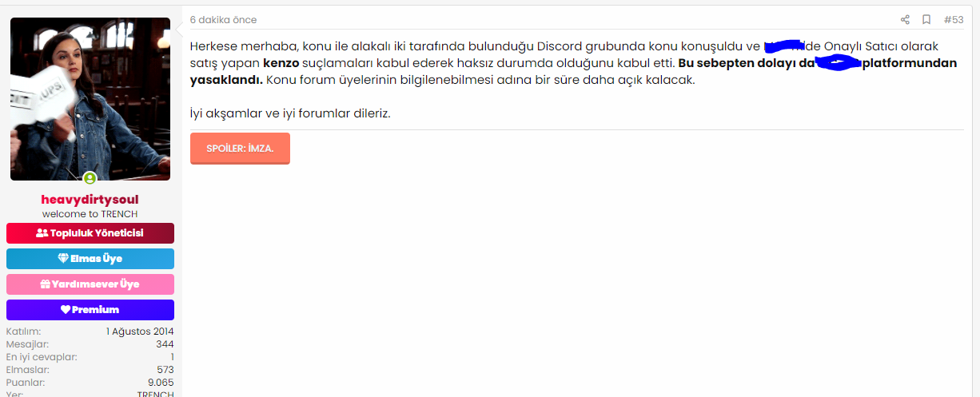Bookmark this post with the bookmark icon
Screen dimensions: 980x397
tap(926, 20)
